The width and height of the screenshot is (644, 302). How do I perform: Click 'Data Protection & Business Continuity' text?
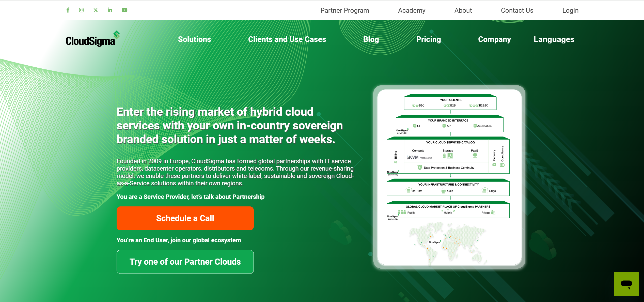(x=449, y=168)
